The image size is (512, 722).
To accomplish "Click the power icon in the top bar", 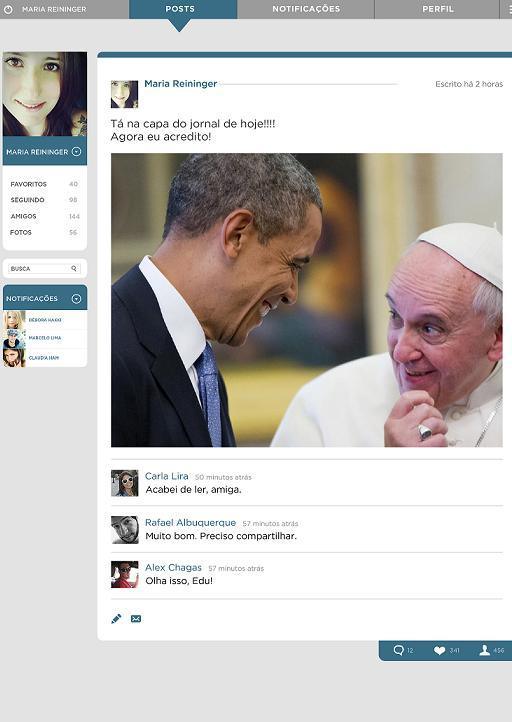I will (8, 9).
